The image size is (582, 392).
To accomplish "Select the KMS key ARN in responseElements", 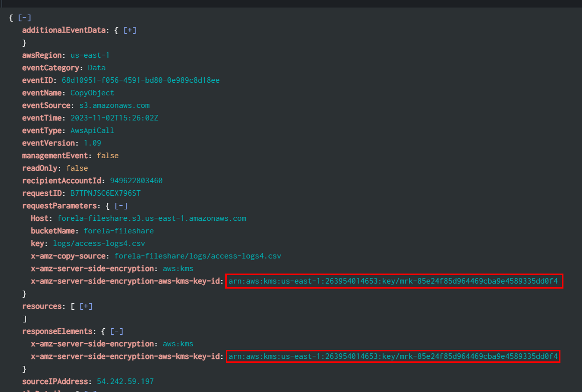I will 393,356.
